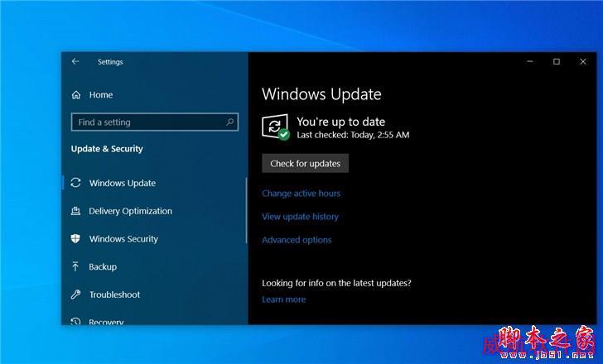Viewport: 603px width, 364px height.
Task: Click the Update & Security heading
Action: tap(107, 149)
